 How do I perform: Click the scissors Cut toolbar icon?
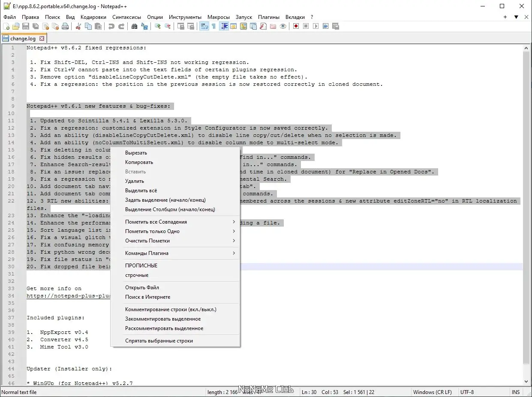[78, 26]
